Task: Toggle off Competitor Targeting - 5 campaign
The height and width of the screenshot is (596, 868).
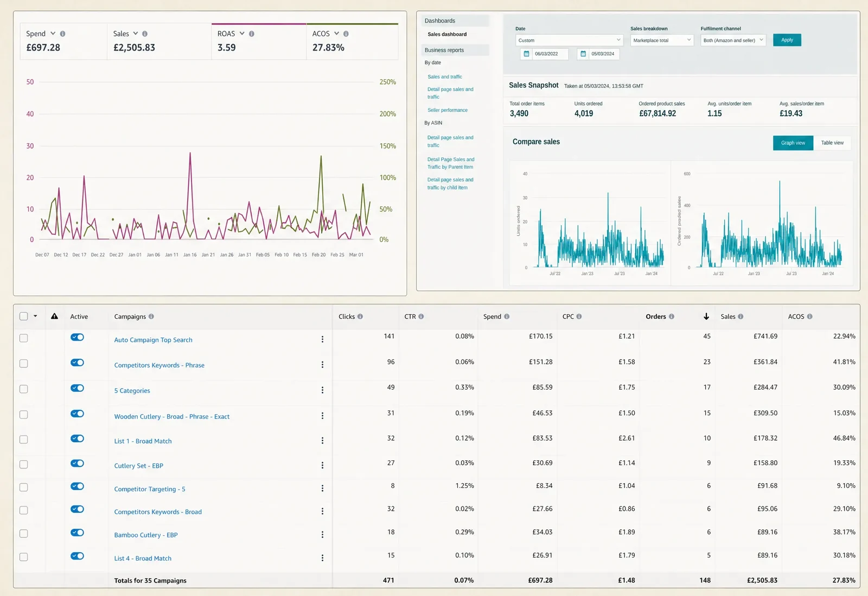Action: 77,486
